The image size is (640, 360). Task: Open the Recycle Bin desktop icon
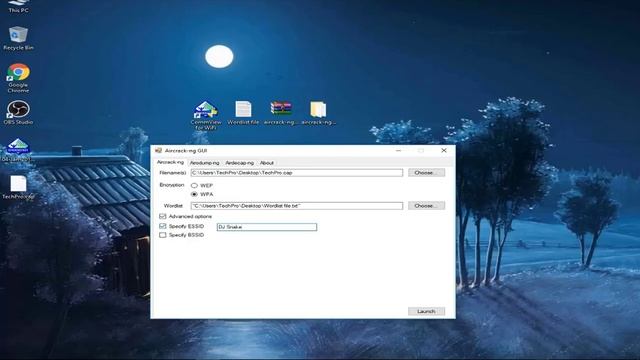(18, 38)
